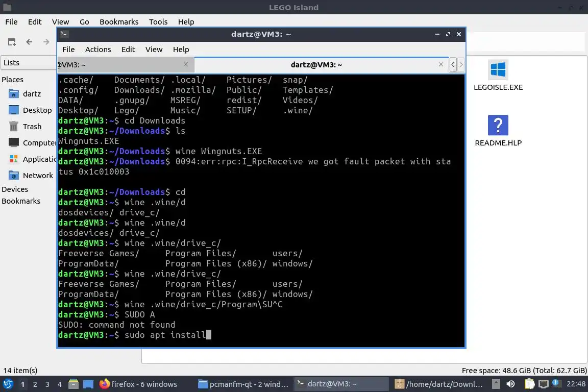Open the terminal Help menu
The height and width of the screenshot is (392, 588).
pos(181,50)
